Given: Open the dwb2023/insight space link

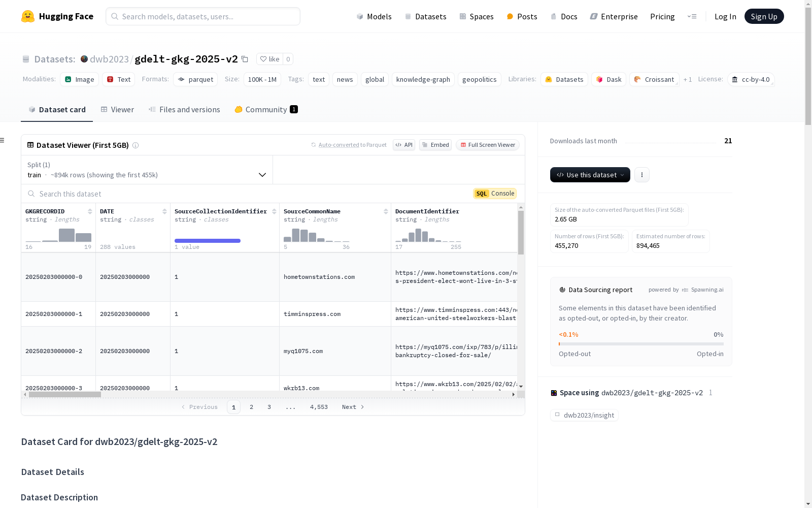Looking at the screenshot, I should 584,415.
